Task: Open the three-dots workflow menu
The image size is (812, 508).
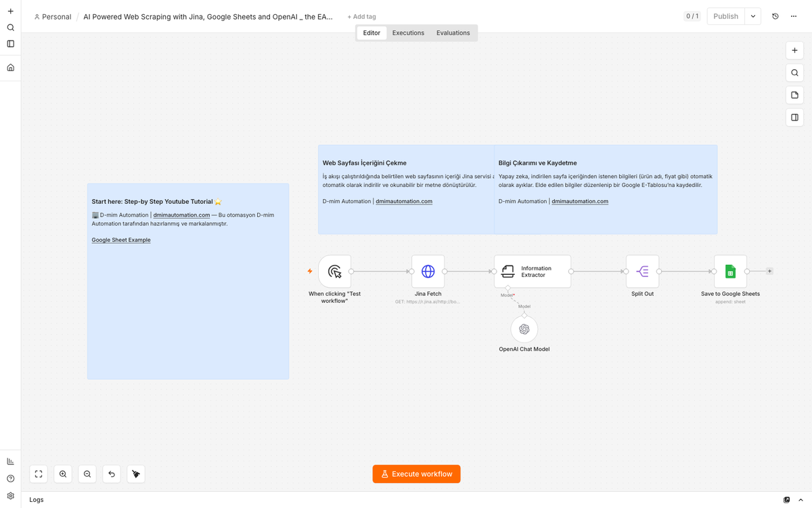Action: (794, 16)
